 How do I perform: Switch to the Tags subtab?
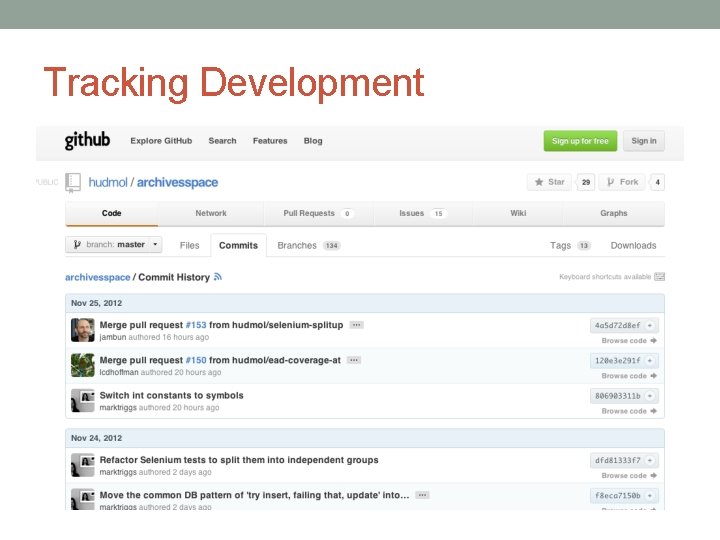click(570, 246)
